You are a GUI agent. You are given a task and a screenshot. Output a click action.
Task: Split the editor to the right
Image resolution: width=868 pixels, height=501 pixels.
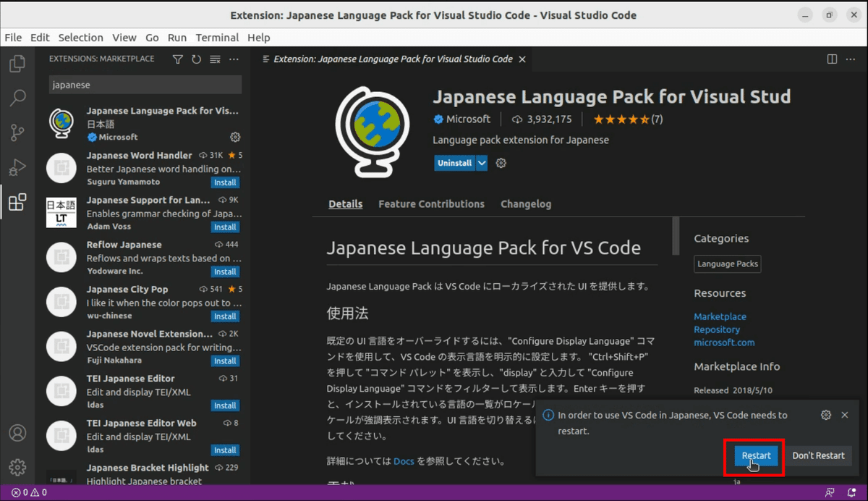click(833, 59)
